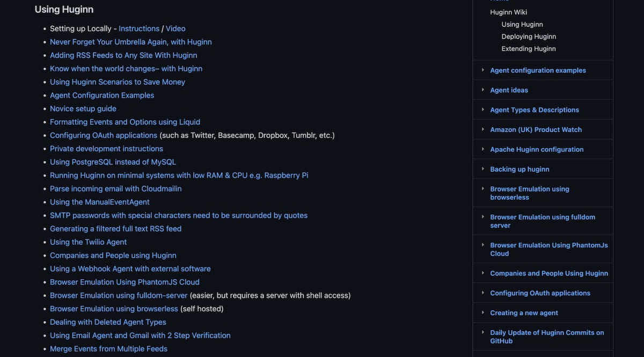Click the Using Huginn section heading
644x357 pixels.
[x=64, y=9]
